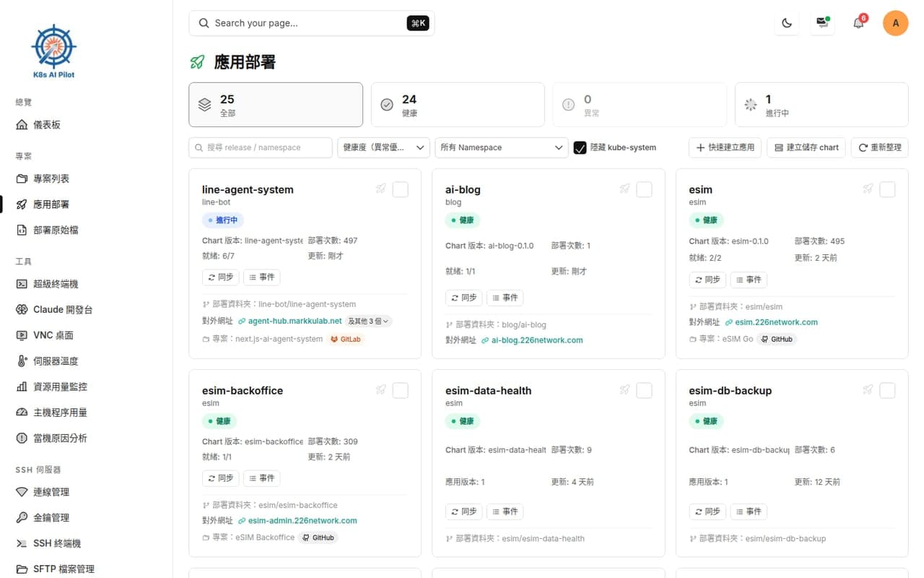Filter by 24 健康 stat card
This screenshot has height=578, width=924.
pyautogui.click(x=458, y=105)
